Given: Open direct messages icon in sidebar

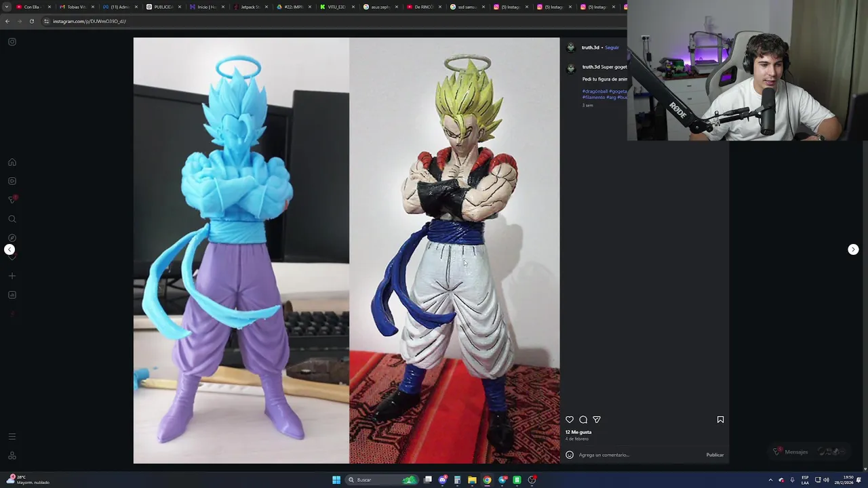Looking at the screenshot, I should tap(12, 199).
